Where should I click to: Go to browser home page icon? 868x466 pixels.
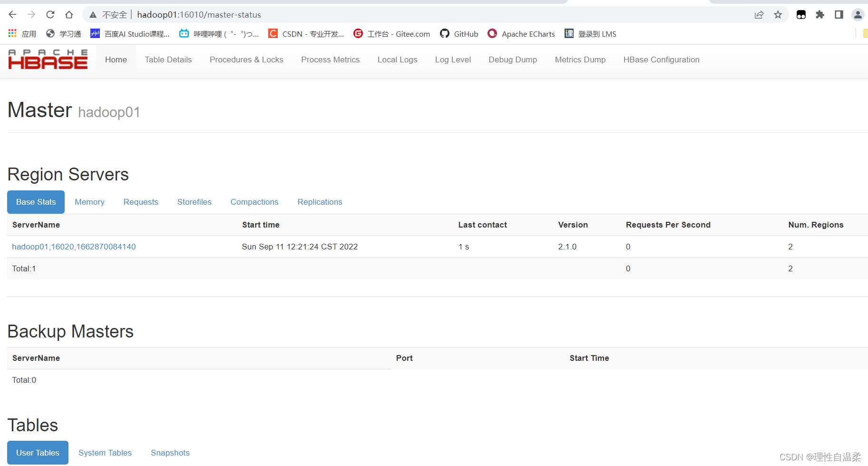[69, 15]
